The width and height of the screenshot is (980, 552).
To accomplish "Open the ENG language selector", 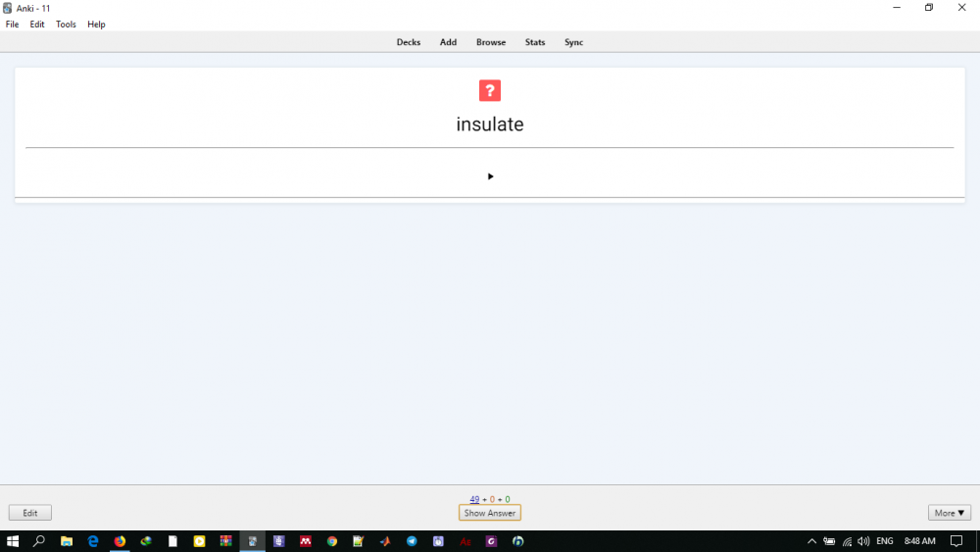I will click(x=885, y=541).
